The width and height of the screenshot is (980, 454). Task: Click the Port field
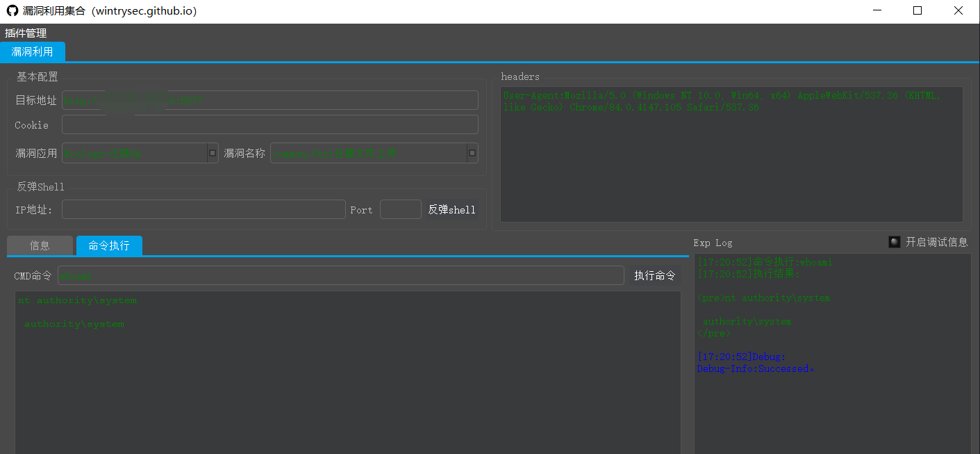click(x=400, y=209)
